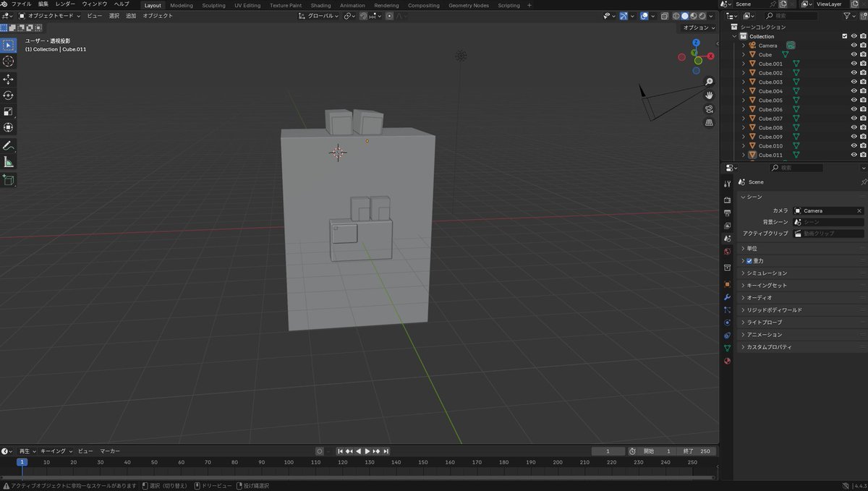Open the Modifier properties wrench tab
This screenshot has width=868, height=491.
tap(727, 297)
